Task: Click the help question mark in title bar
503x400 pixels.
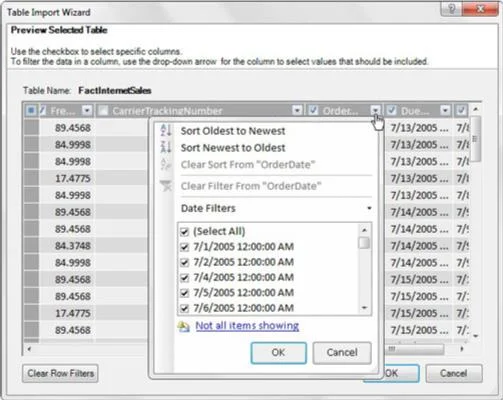Action: pos(452,9)
